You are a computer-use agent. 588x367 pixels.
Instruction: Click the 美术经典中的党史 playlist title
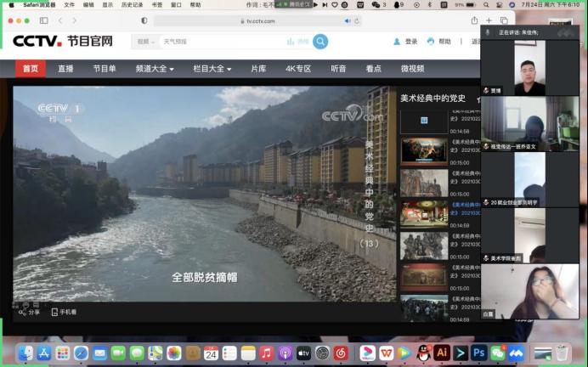(433, 99)
